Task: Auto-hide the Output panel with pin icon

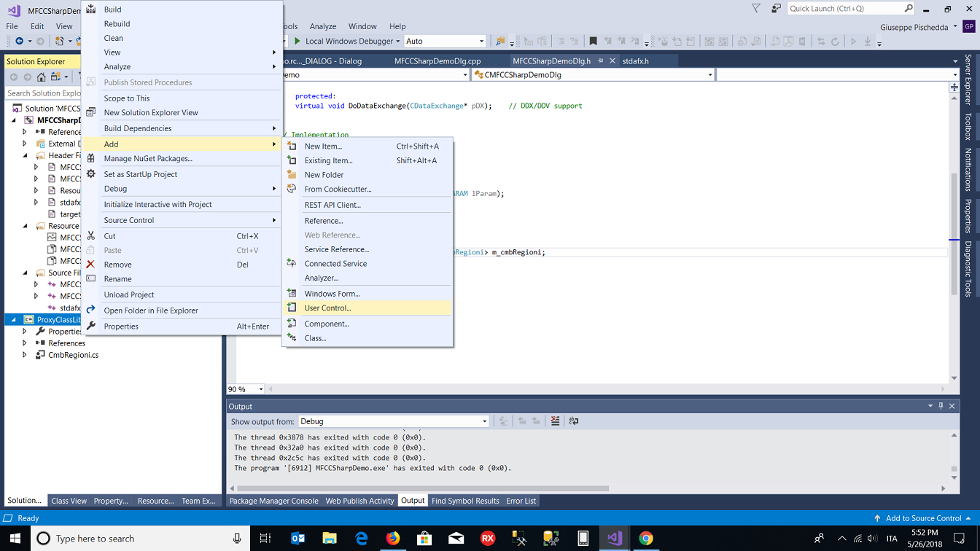Action: pos(941,406)
